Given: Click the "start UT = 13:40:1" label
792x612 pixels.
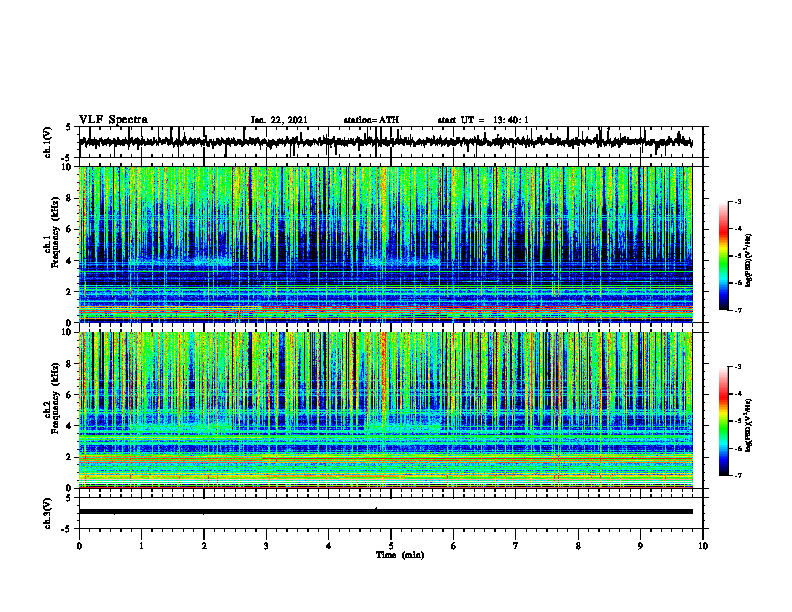Looking at the screenshot, I should click(483, 120).
